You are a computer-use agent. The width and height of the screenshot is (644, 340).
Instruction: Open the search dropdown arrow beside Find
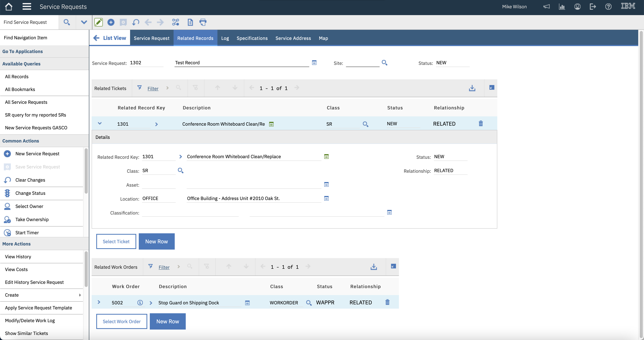click(x=84, y=22)
